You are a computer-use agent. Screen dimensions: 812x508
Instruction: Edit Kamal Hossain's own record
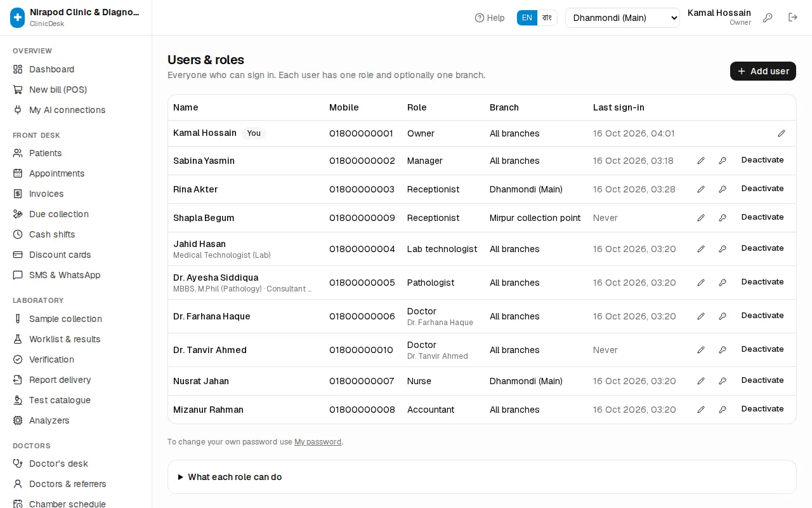pyautogui.click(x=782, y=133)
